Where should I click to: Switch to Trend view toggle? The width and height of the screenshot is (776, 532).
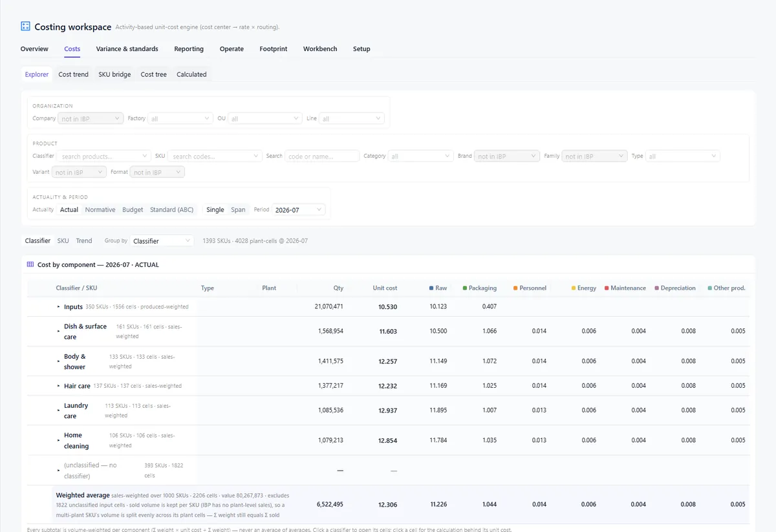pos(84,241)
